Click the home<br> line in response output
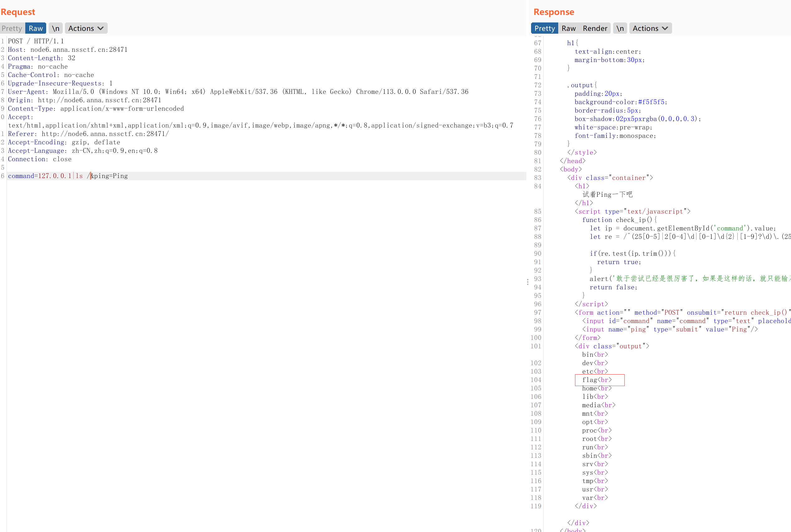 coord(597,389)
